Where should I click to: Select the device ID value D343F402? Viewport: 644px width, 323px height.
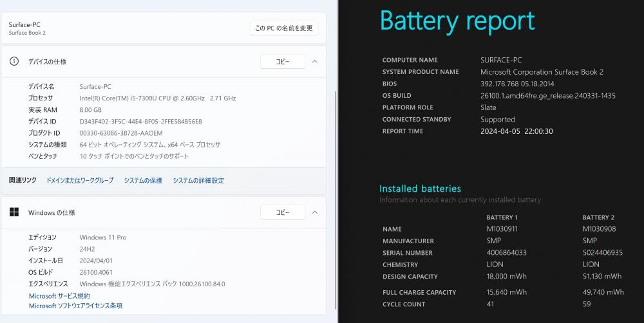click(141, 122)
